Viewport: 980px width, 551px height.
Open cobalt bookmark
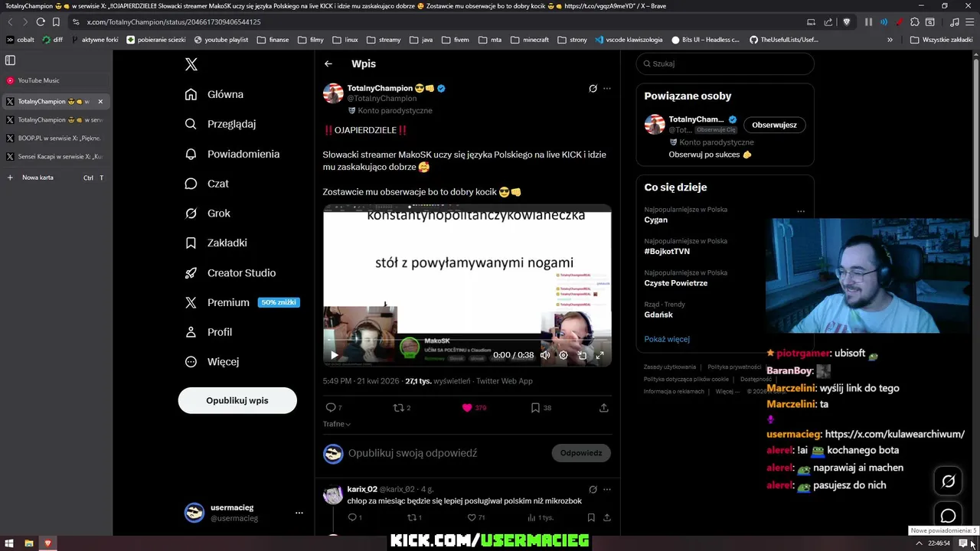(21, 40)
